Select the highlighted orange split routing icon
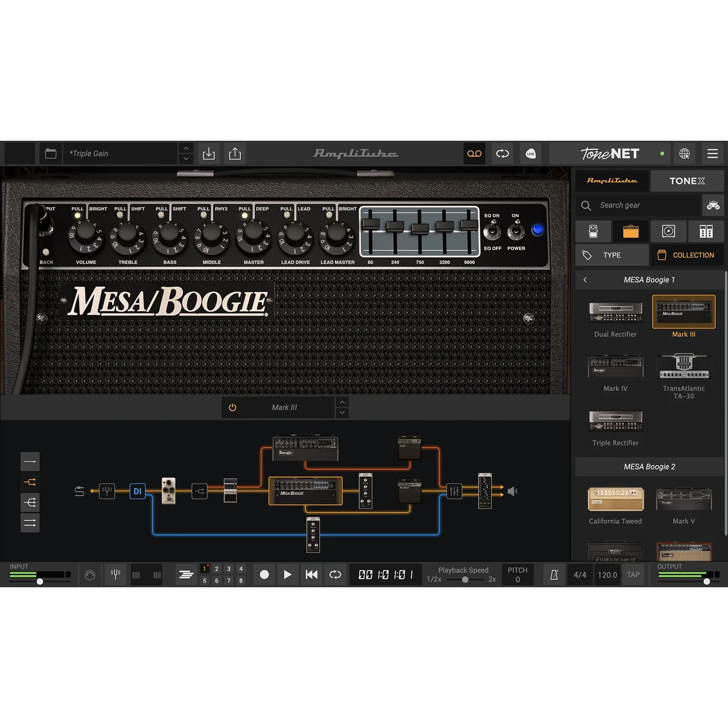The height and width of the screenshot is (728, 728). coord(30,482)
